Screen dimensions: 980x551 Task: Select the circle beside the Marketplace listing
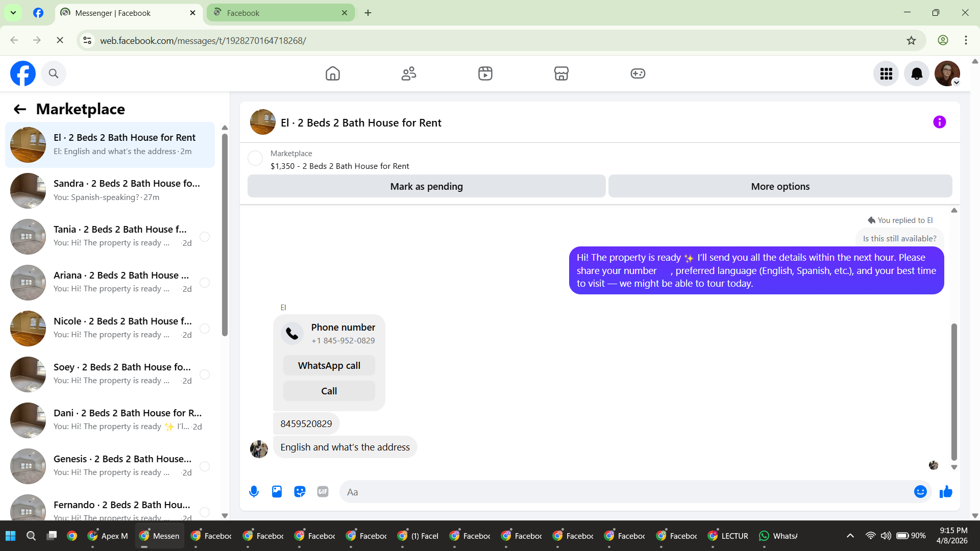click(255, 158)
